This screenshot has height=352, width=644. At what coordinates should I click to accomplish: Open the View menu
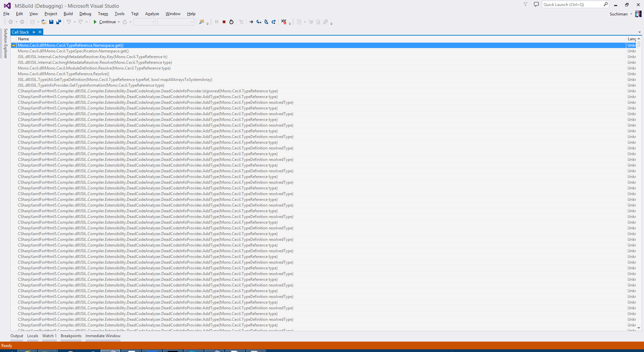tap(34, 14)
